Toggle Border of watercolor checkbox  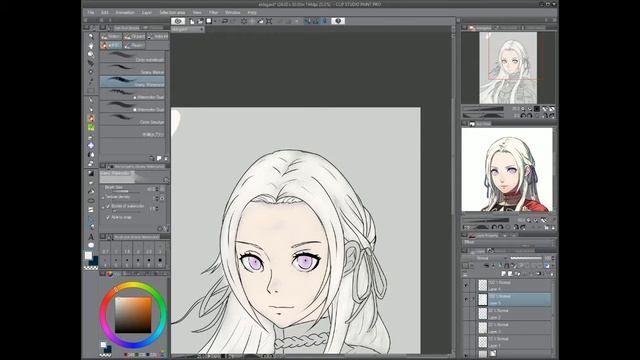click(x=108, y=207)
